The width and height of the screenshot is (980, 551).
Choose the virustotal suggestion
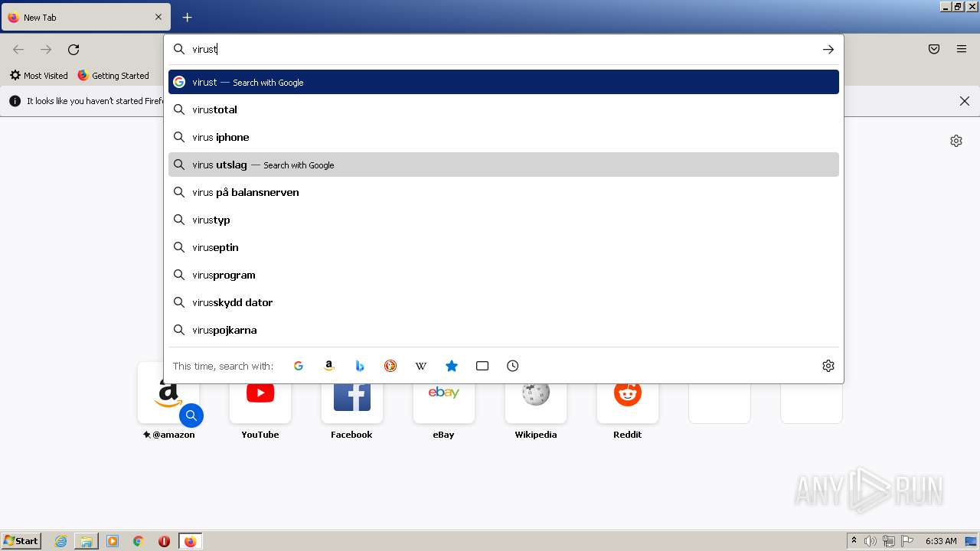[504, 109]
